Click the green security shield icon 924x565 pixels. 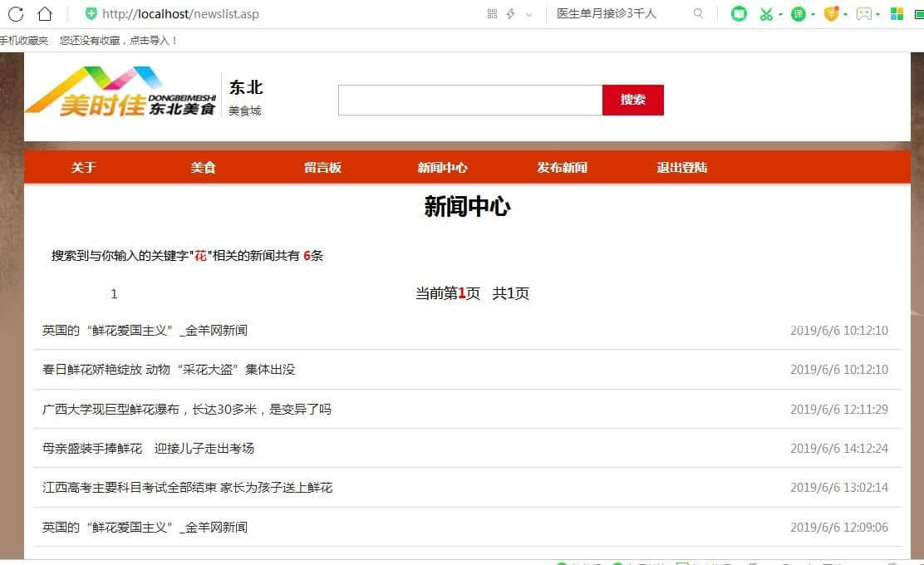pyautogui.click(x=91, y=13)
